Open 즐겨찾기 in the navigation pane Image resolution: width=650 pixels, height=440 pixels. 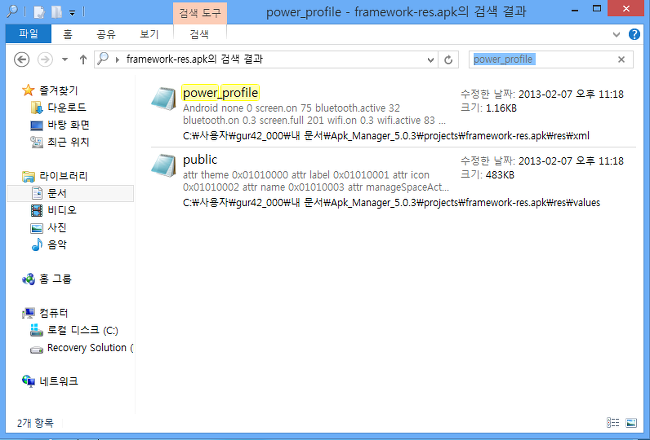pyautogui.click(x=58, y=90)
